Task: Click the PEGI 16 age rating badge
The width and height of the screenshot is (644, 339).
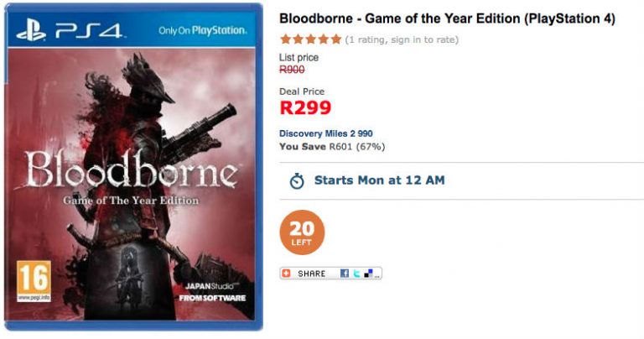Action: point(34,281)
